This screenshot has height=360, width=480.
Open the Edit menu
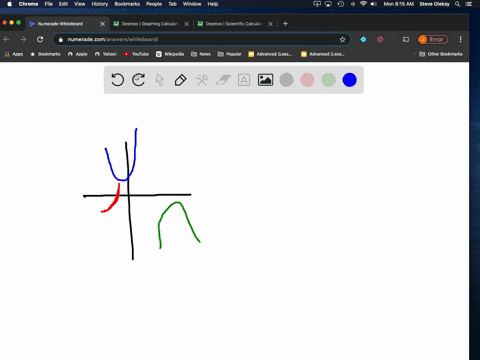tap(63, 4)
